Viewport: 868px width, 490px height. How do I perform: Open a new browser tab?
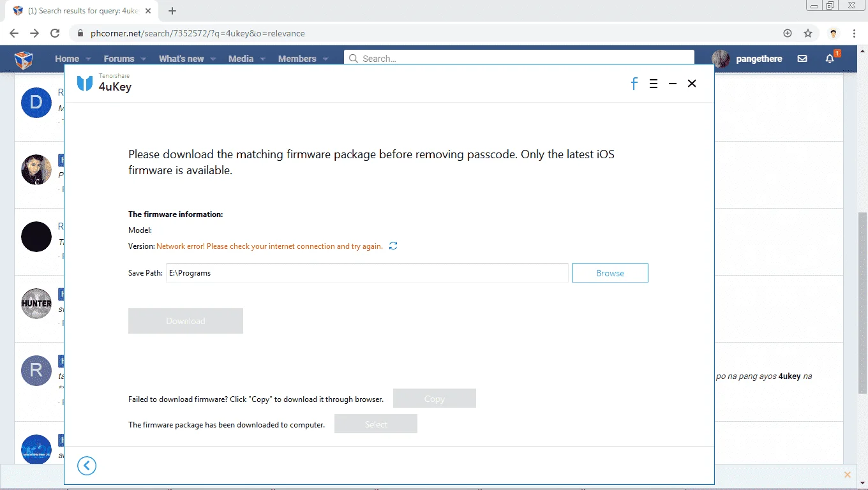coord(172,11)
